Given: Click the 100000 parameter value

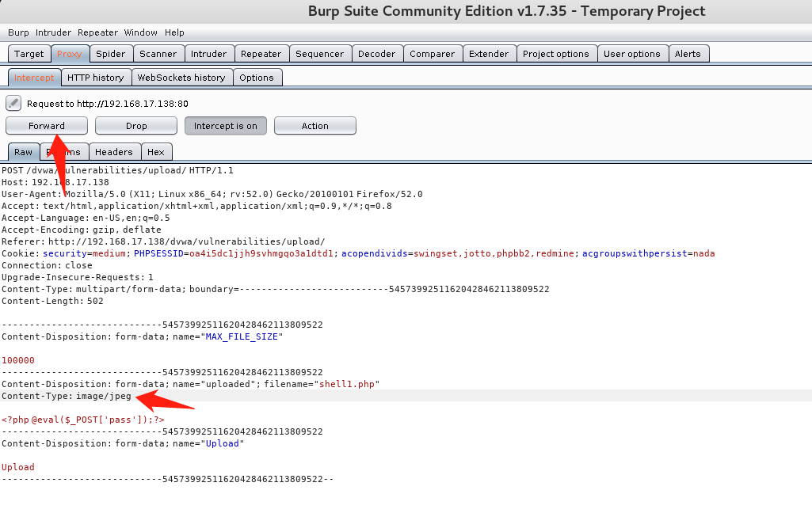Looking at the screenshot, I should (18, 361).
